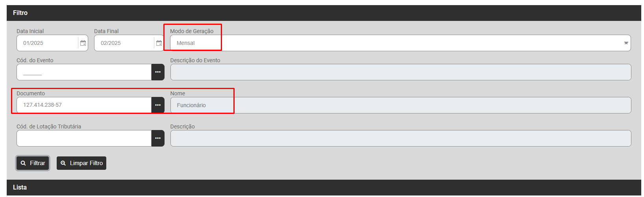Click the magnifier icon on Filtrar
This screenshot has width=644, height=197.
24,163
